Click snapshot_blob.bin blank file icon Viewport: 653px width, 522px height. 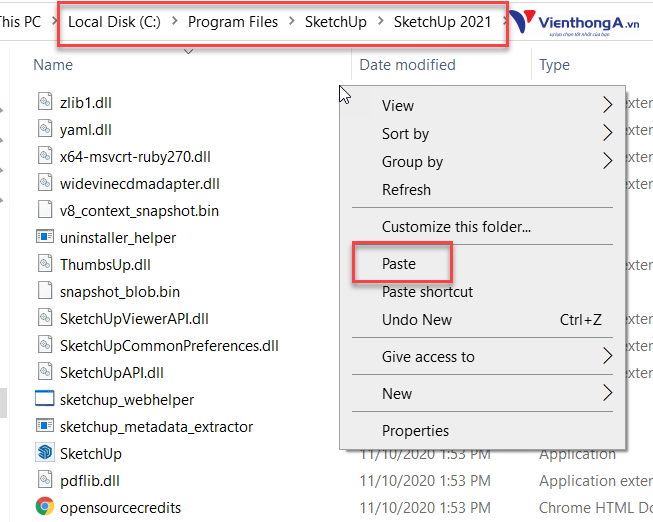[45, 290]
